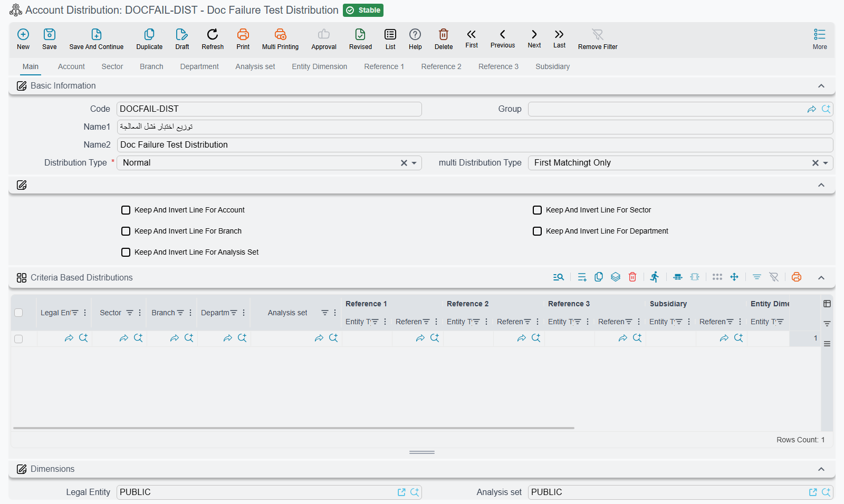
Task: Open Entity Dimension tab
Action: pos(320,66)
